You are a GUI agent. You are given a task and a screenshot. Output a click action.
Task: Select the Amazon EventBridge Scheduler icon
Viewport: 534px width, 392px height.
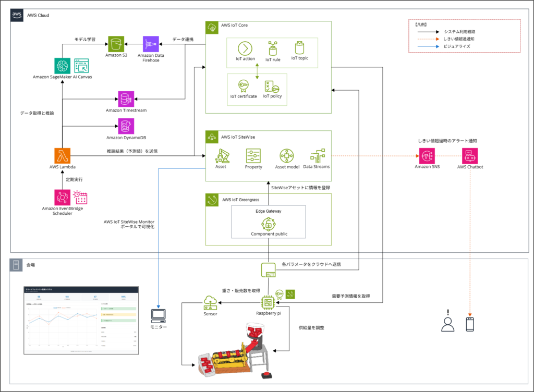click(63, 198)
